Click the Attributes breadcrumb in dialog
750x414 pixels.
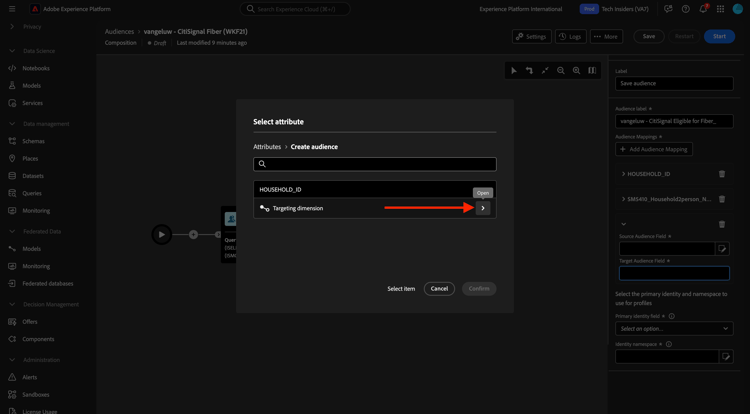point(267,147)
